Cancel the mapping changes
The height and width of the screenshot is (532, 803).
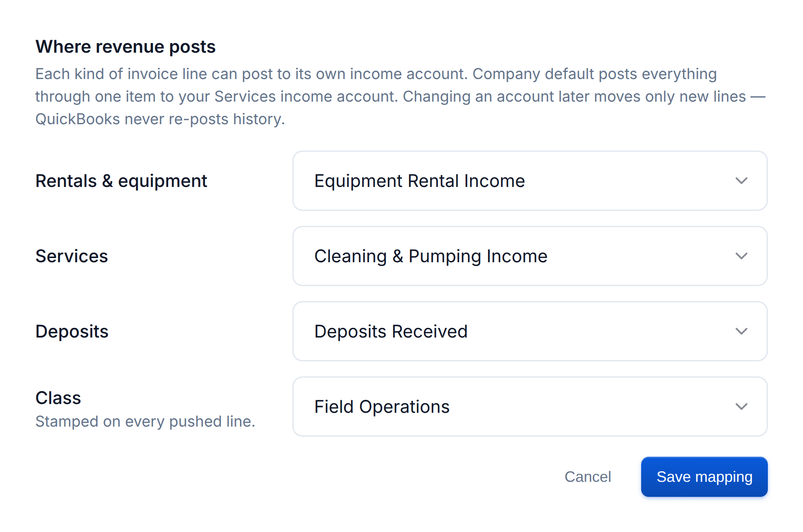[588, 477]
